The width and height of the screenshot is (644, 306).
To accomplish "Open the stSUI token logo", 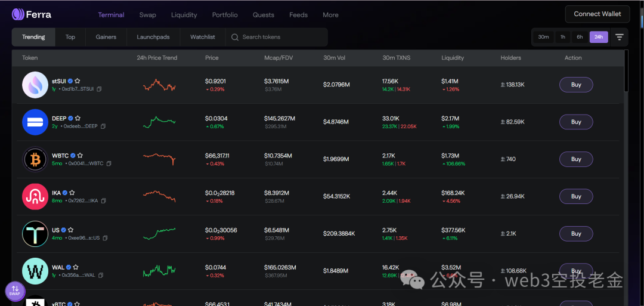I will [35, 85].
